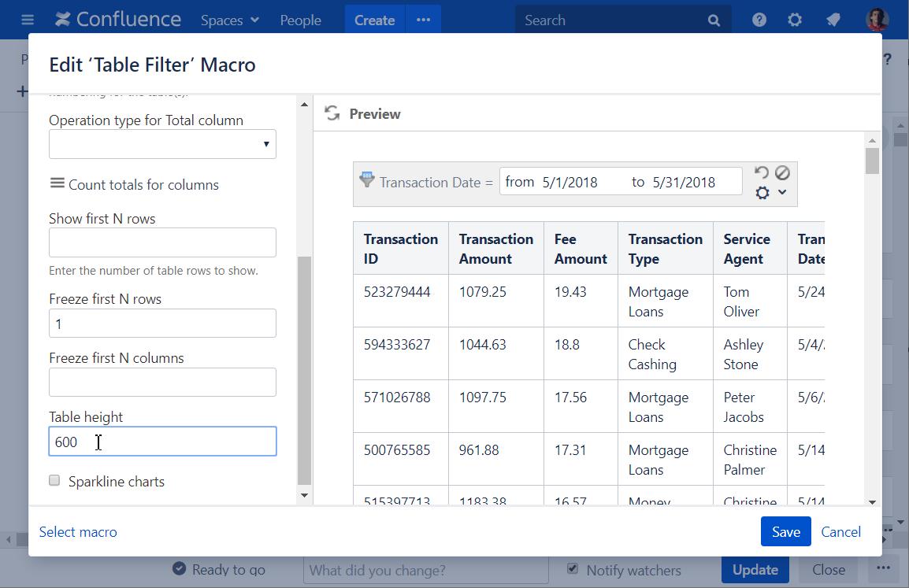Expand the Spaces menu
Image resolution: width=909 pixels, height=588 pixels.
point(229,20)
